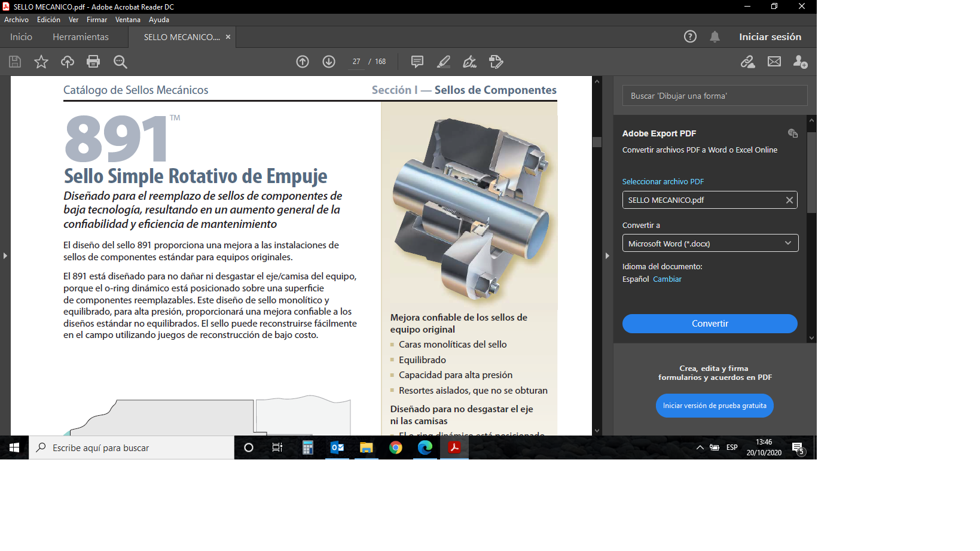980x551 pixels.
Task: Click the ESP language indicator
Action: pyautogui.click(x=732, y=448)
